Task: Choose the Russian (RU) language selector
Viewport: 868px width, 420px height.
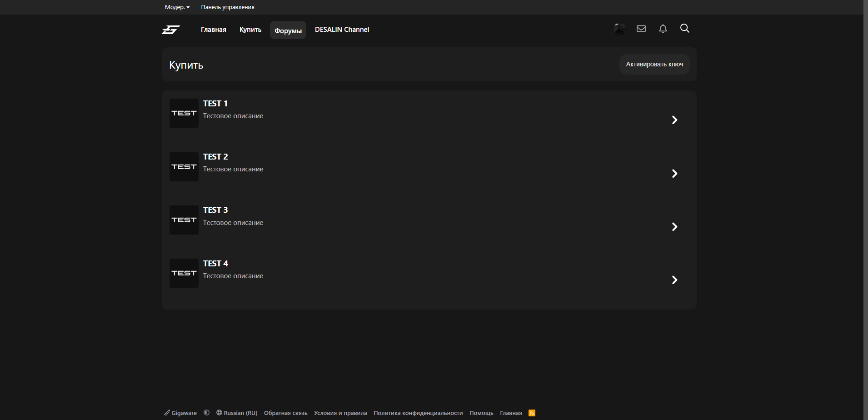Action: coord(237,413)
